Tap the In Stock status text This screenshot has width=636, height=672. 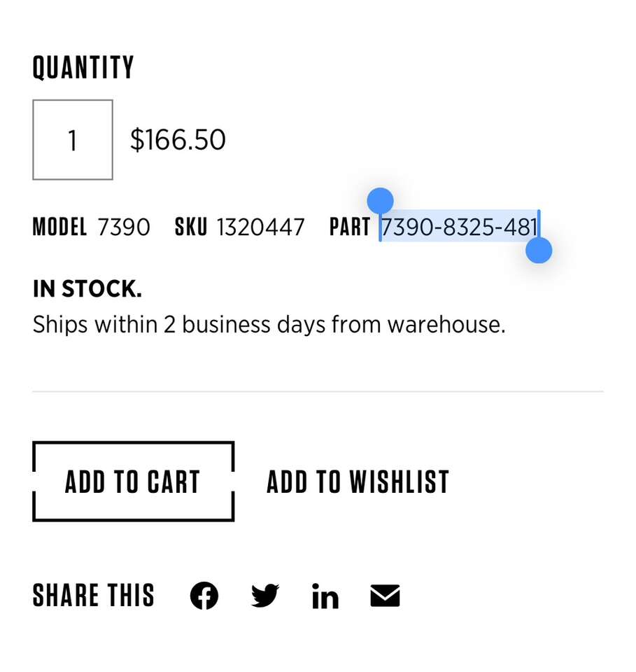87,288
